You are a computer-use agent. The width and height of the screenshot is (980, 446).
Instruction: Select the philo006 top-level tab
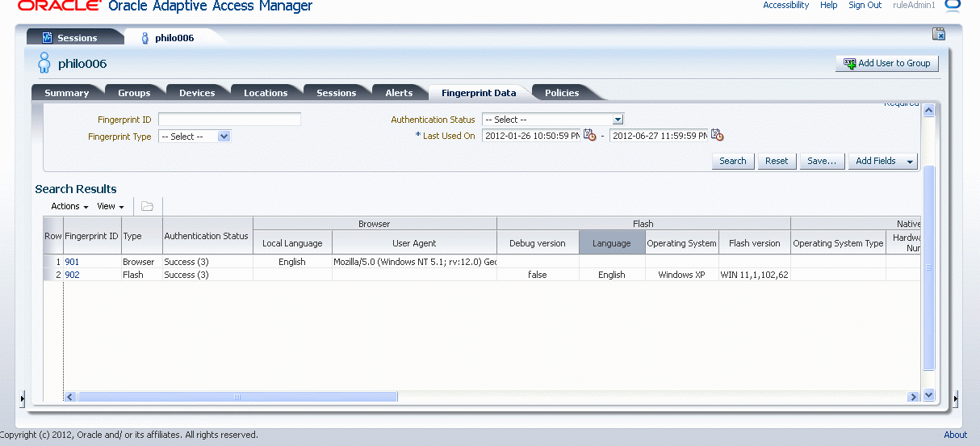pos(174,38)
